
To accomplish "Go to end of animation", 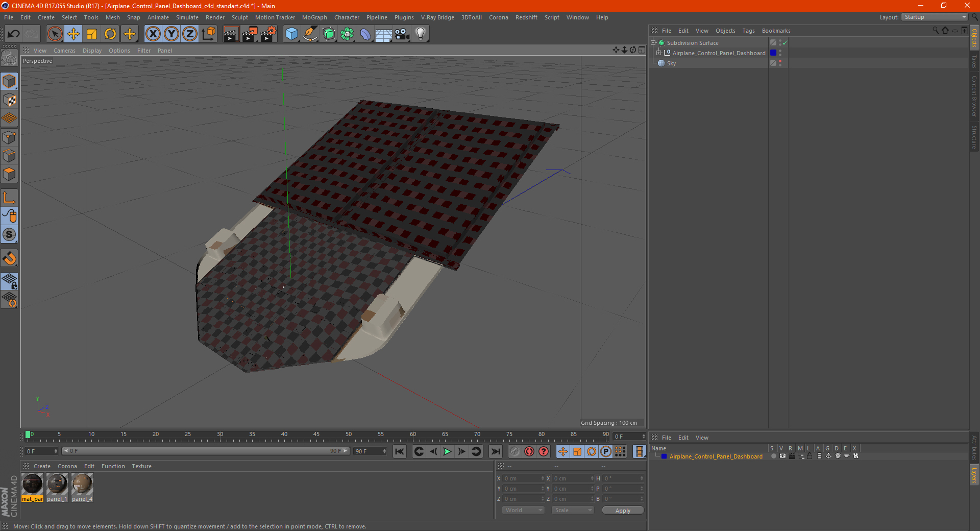I will coord(495,451).
